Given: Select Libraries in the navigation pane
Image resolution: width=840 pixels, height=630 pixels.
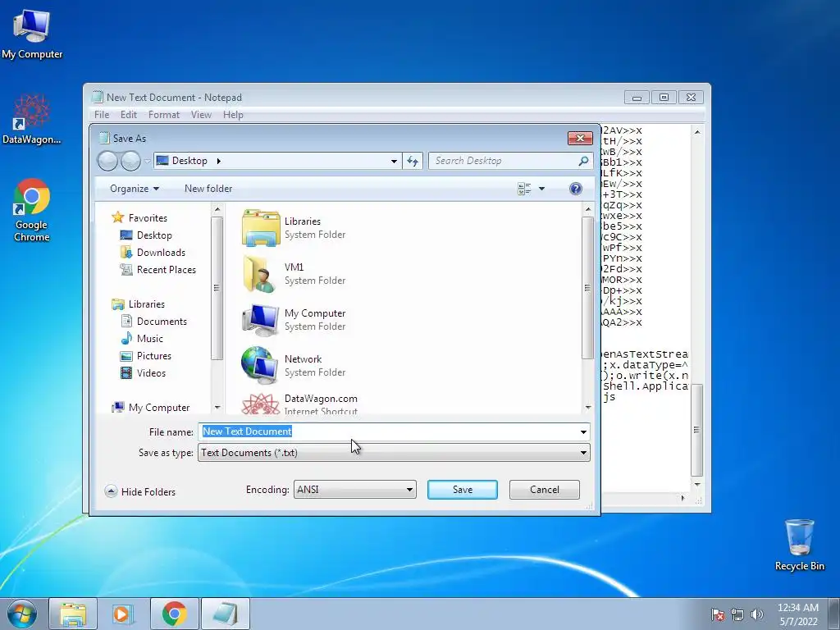Looking at the screenshot, I should coord(138,304).
